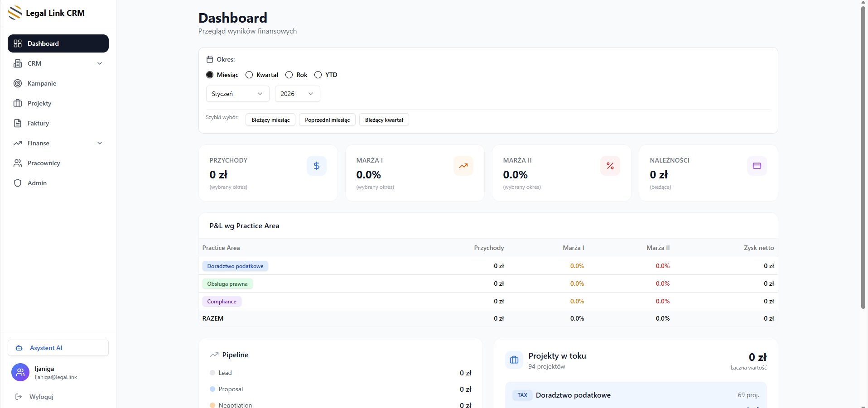868x408 pixels.
Task: Navigate to Faktury page
Action: [58, 123]
